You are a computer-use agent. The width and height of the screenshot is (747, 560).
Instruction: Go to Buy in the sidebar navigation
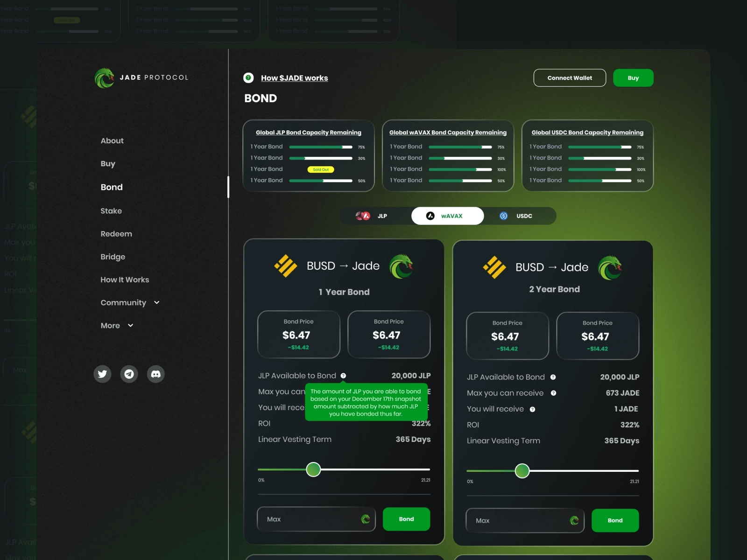tap(108, 164)
